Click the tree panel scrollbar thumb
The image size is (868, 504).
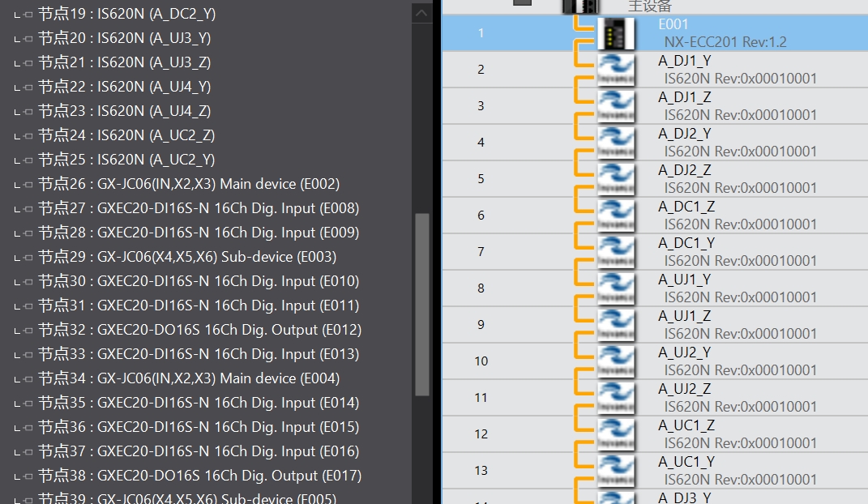tap(422, 305)
